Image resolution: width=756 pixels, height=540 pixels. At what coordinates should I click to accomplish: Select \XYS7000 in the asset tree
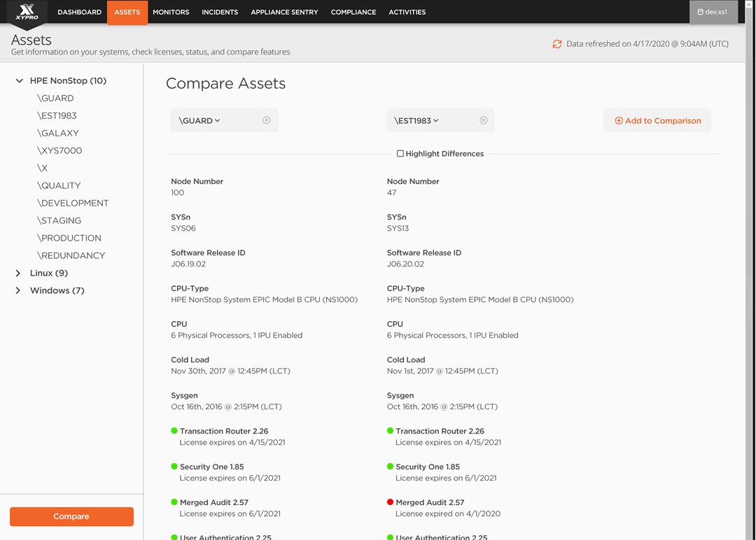point(59,151)
